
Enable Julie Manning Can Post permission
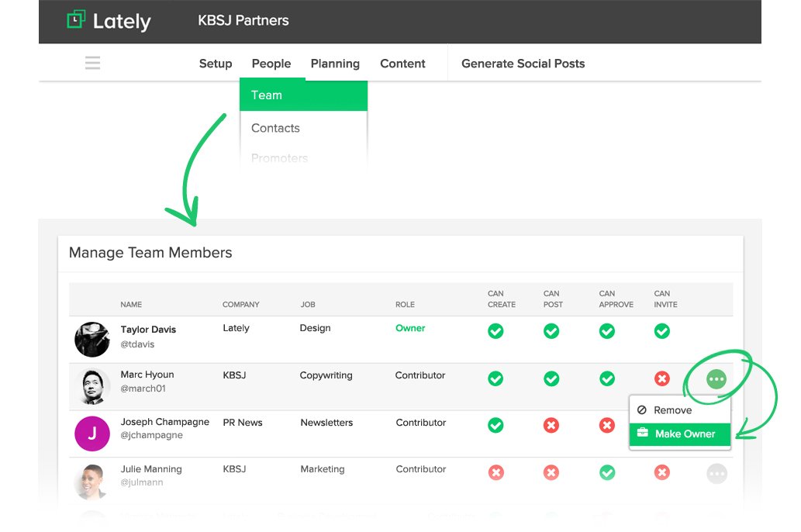pos(551,472)
